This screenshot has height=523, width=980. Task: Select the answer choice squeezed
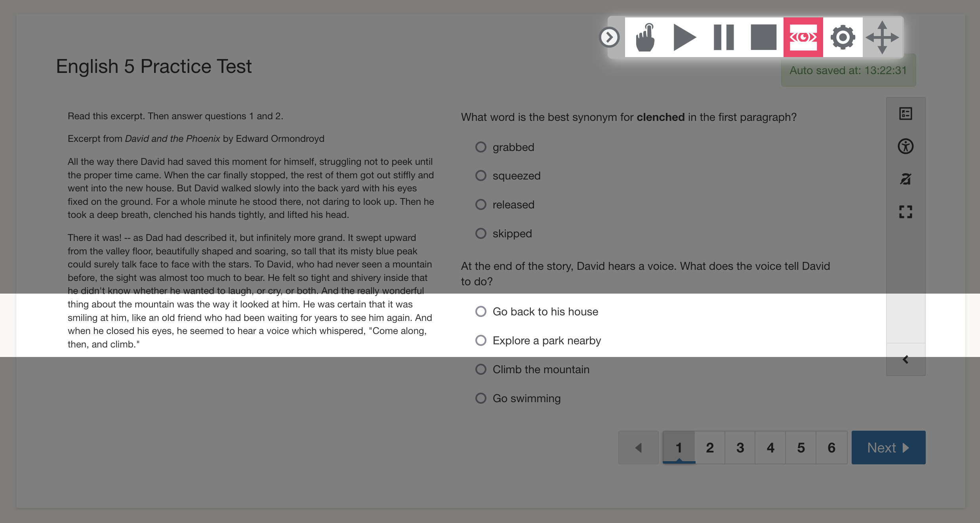click(480, 176)
